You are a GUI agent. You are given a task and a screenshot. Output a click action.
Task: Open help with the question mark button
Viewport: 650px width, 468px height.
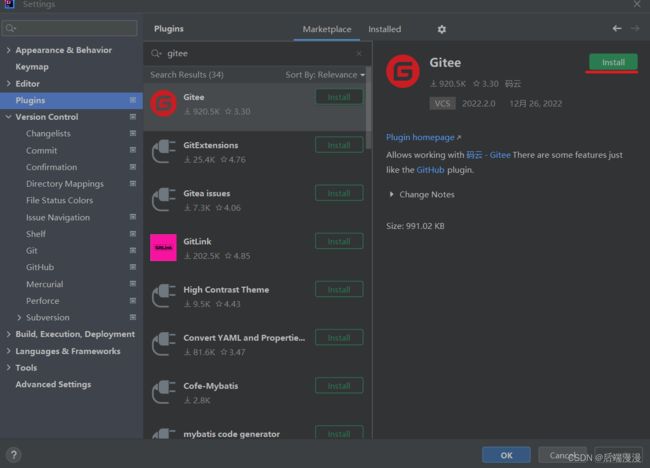[x=14, y=455]
